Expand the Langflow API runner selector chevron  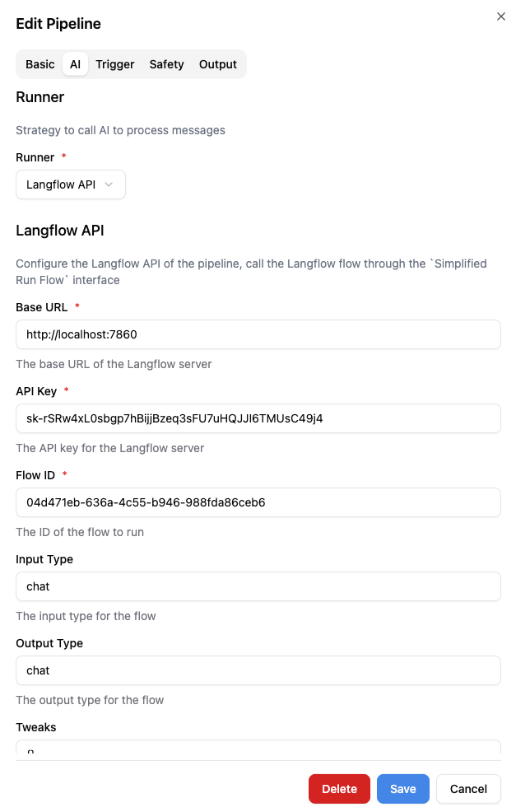coord(114,184)
